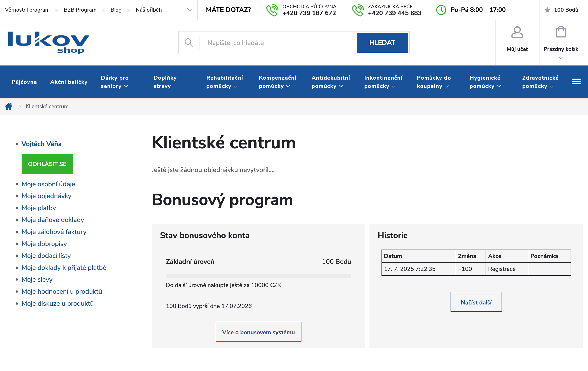Open Více o bonusovém systému
588x371 pixels.
258,332
